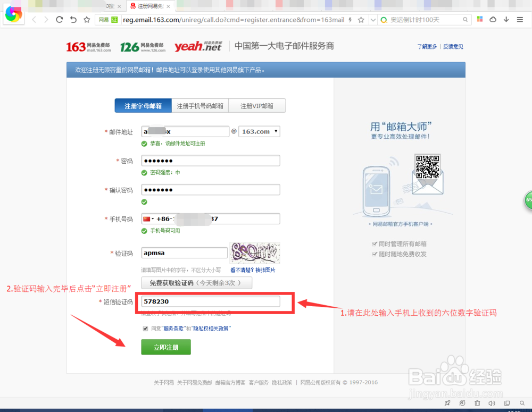Click the green 立即注册 button

[166, 347]
